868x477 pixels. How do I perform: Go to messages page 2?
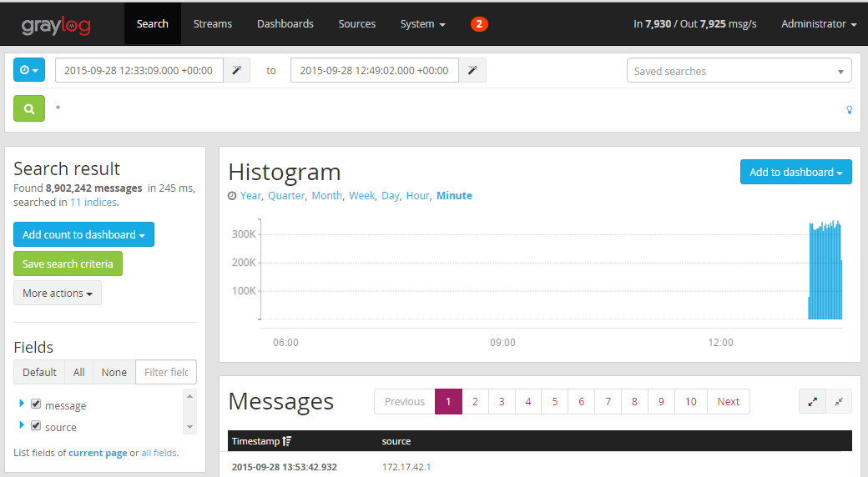(475, 402)
